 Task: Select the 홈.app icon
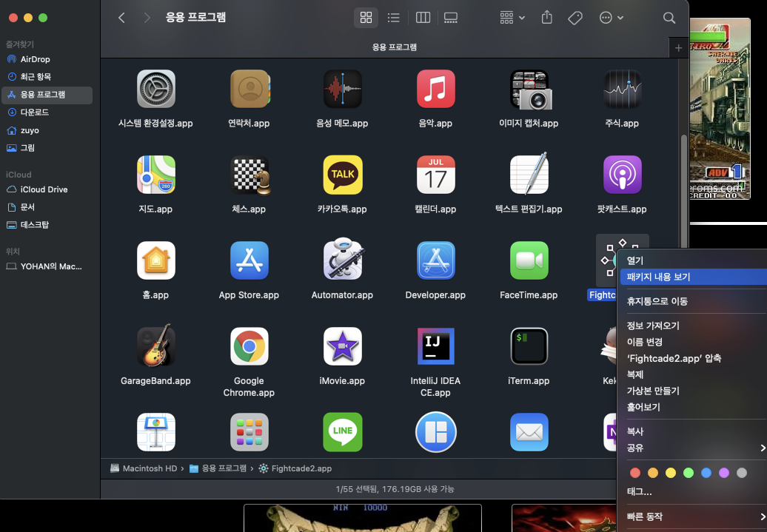156,260
